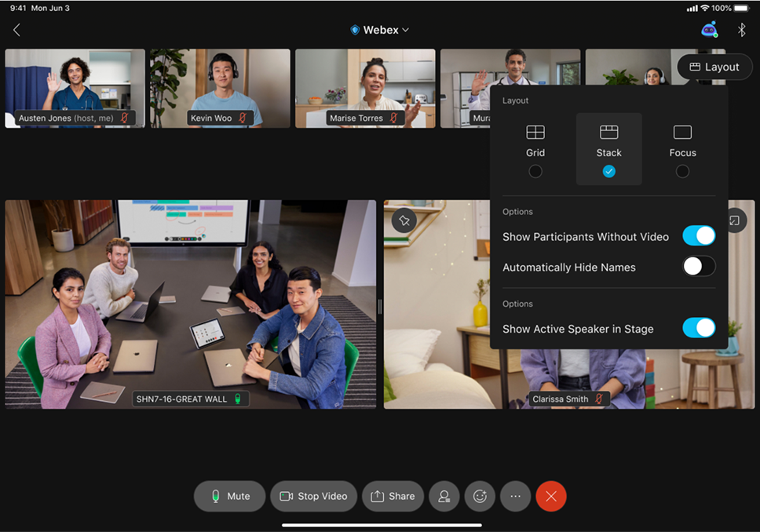Open the emoji reactions icon
The image size is (760, 532).
coord(480,497)
